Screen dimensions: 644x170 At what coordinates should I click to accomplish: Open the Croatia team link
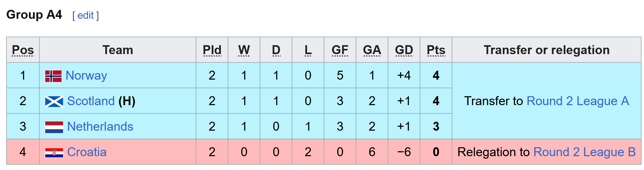pos(87,152)
